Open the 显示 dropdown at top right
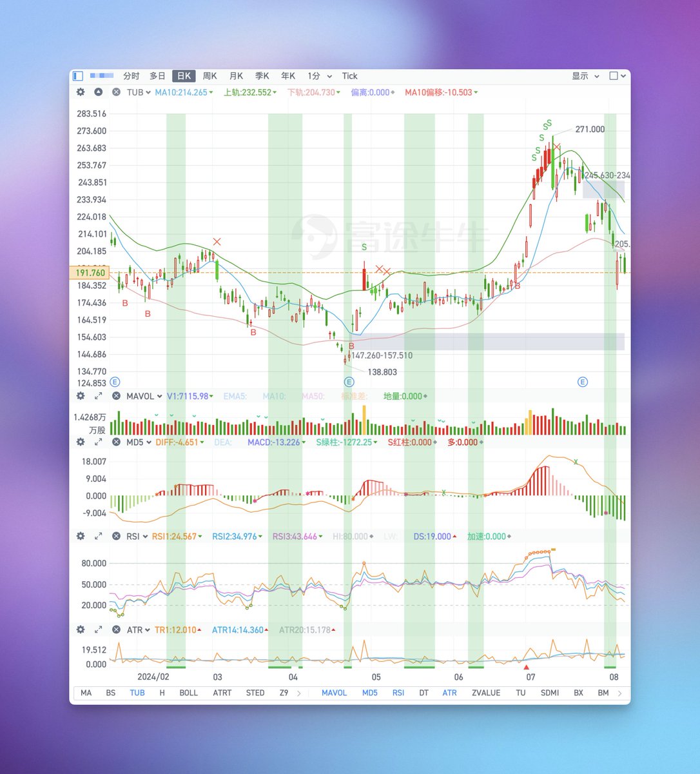 pos(583,76)
